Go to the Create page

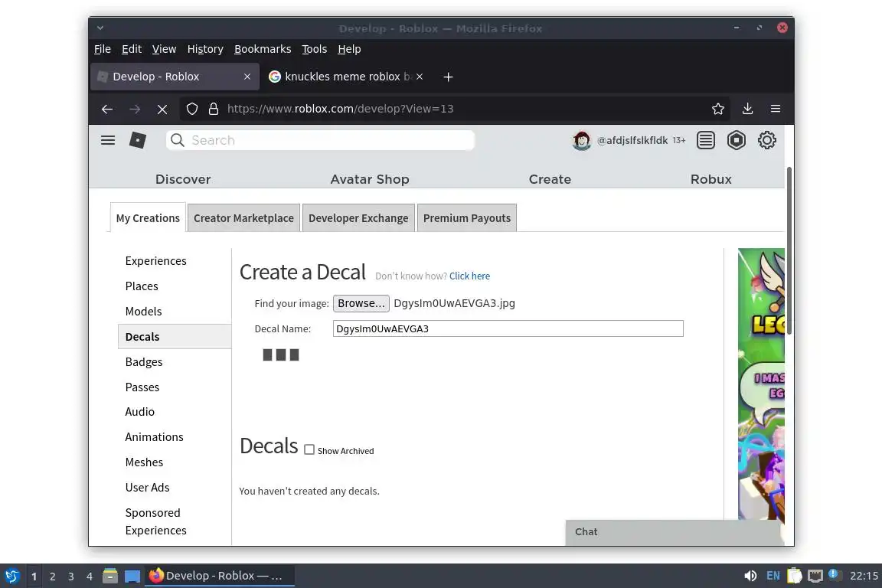point(550,179)
